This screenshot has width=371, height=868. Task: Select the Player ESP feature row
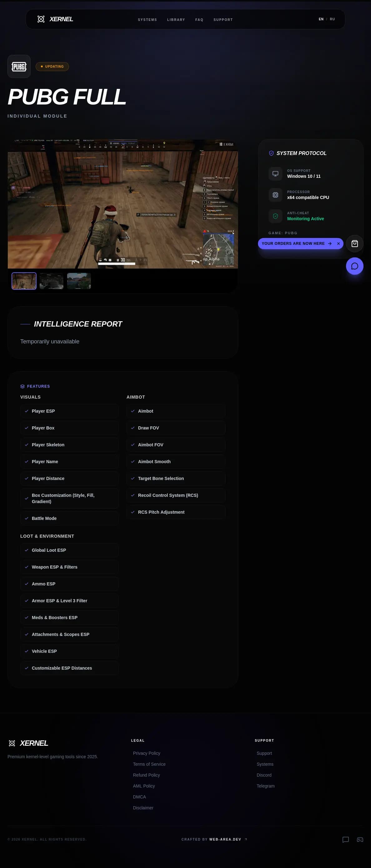point(69,411)
